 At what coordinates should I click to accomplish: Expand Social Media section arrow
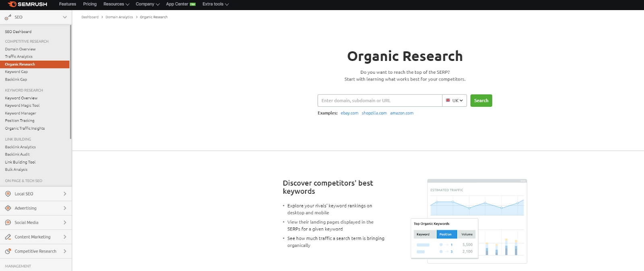coord(65,223)
